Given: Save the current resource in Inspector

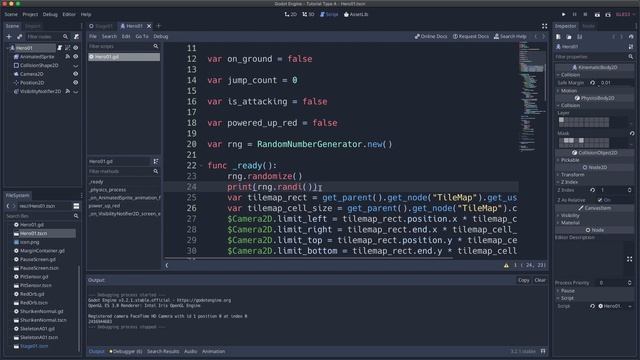Looking at the screenshot, I should (579, 37).
